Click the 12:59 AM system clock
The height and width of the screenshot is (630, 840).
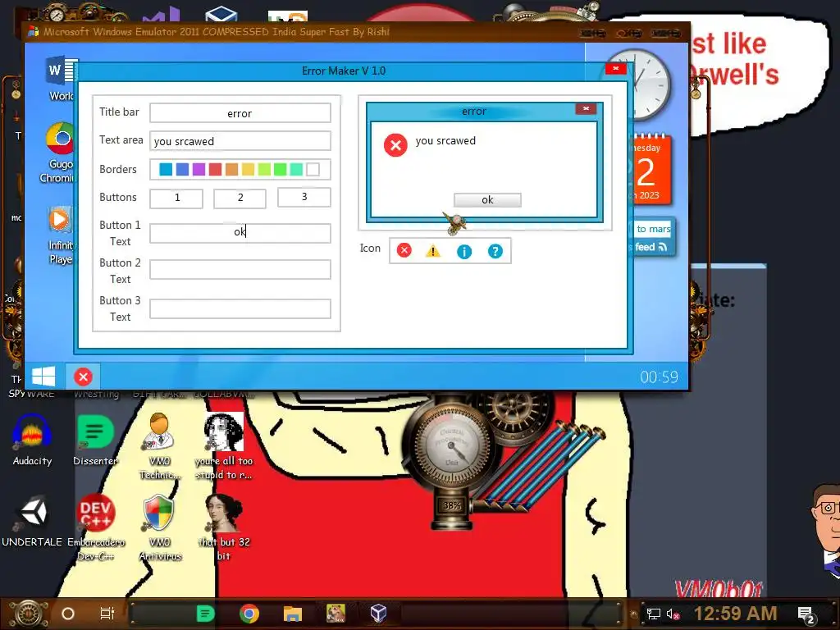pyautogui.click(x=735, y=614)
